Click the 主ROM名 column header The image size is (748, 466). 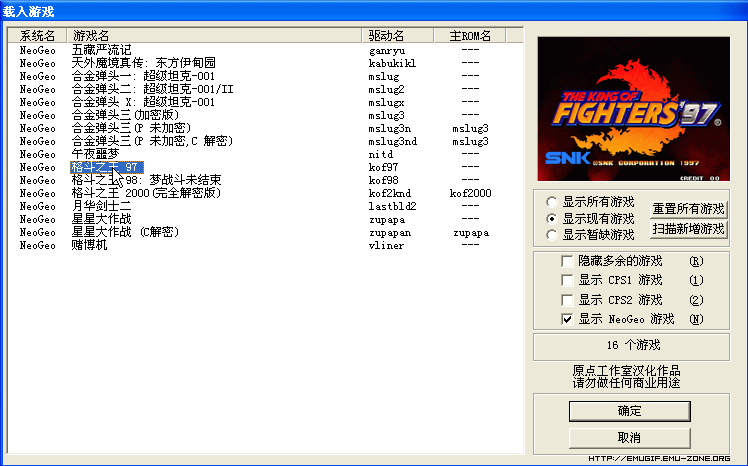(x=470, y=35)
